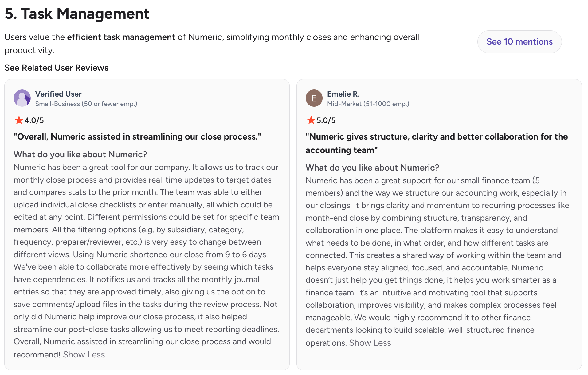The width and height of the screenshot is (588, 375).
Task: Click the 4.0/5 rating text
Action: tap(34, 120)
